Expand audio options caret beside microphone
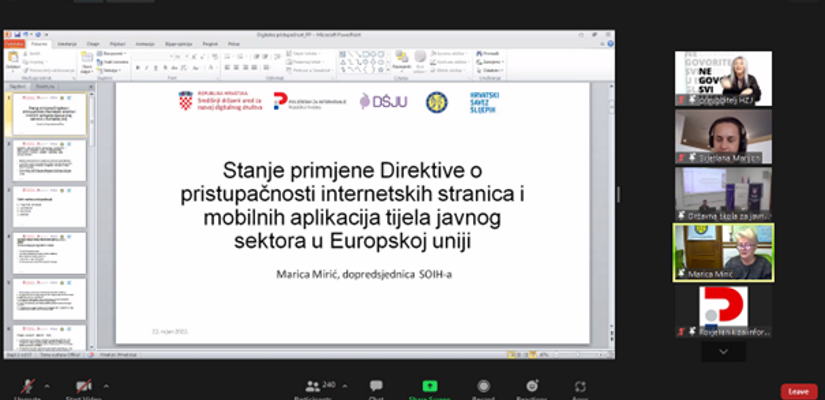 coord(47,386)
